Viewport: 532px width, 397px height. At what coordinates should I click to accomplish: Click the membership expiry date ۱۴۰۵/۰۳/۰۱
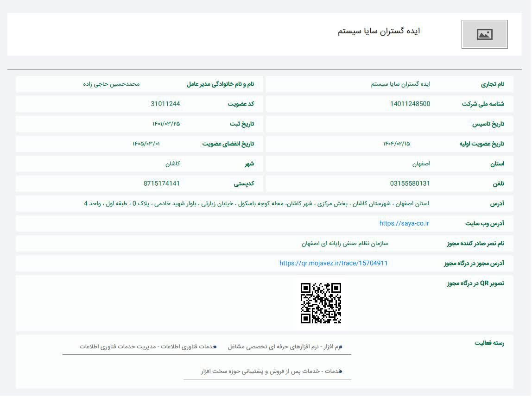146,144
